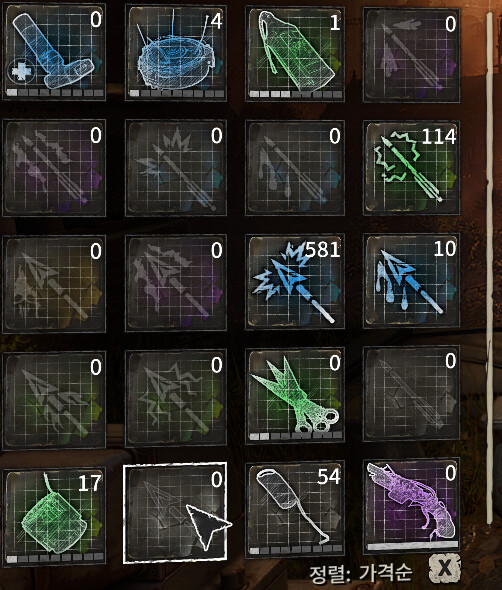
Task: Click the highlighted arrowhead slot under the cursor
Action: pyautogui.click(x=175, y=513)
